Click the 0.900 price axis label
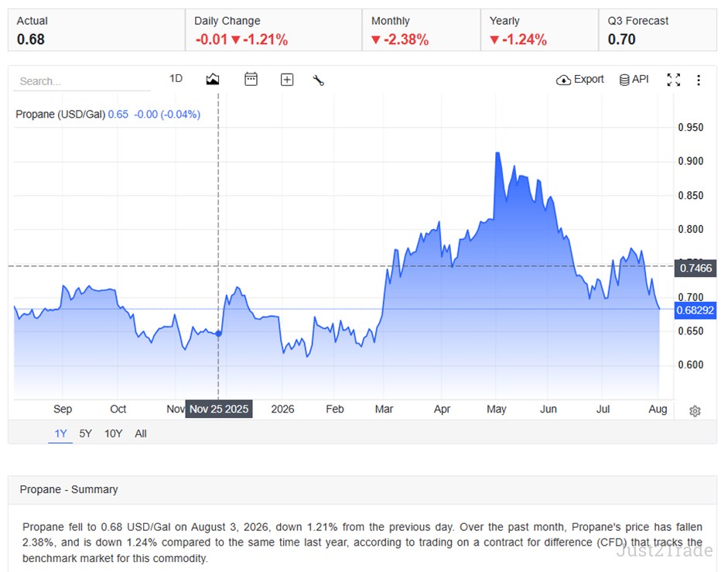 tap(690, 161)
